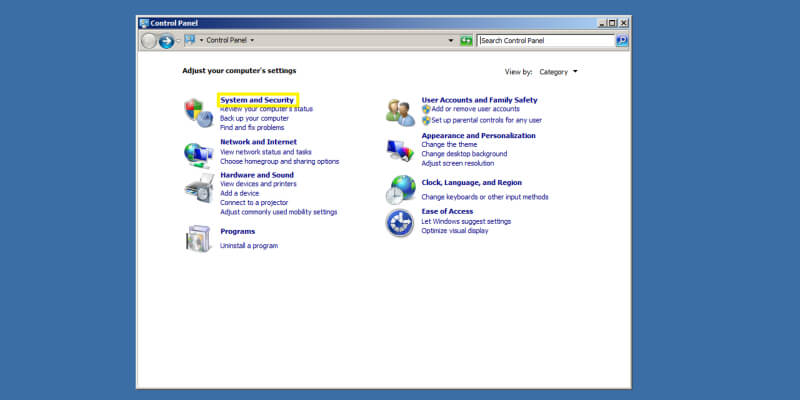Viewport: 800px width, 400px height.
Task: Click the Programs disc box icon
Action: (x=198, y=238)
